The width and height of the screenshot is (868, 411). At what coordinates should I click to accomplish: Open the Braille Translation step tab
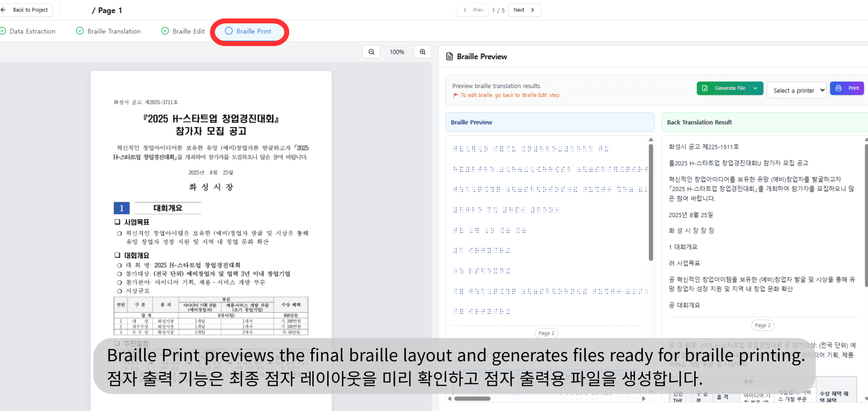pos(114,31)
